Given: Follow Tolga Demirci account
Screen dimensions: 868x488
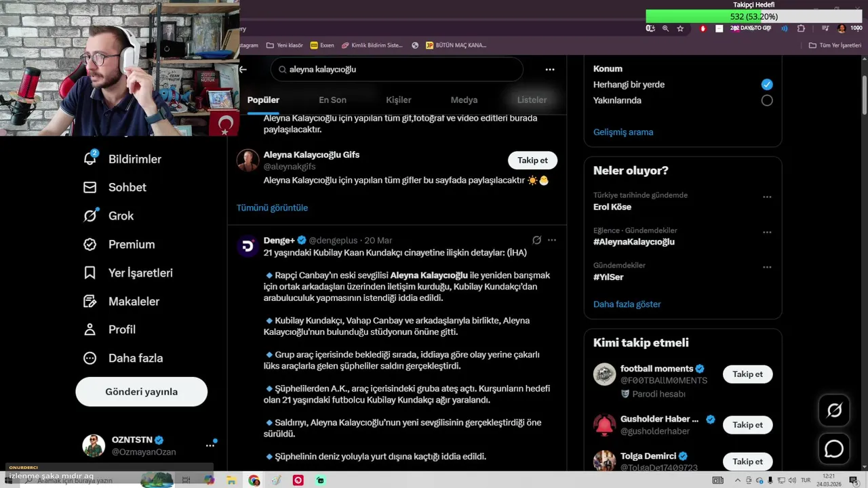Looking at the screenshot, I should click(x=747, y=462).
